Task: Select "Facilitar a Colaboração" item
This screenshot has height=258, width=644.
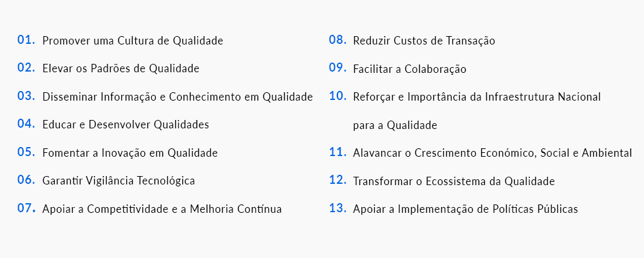Action: point(410,69)
